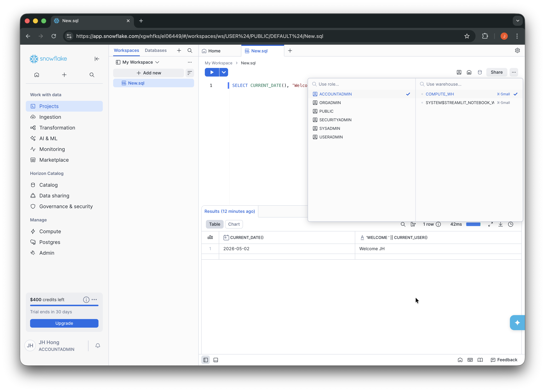This screenshot has height=392, width=545.
Task: Open results filter icon
Action: click(413, 224)
